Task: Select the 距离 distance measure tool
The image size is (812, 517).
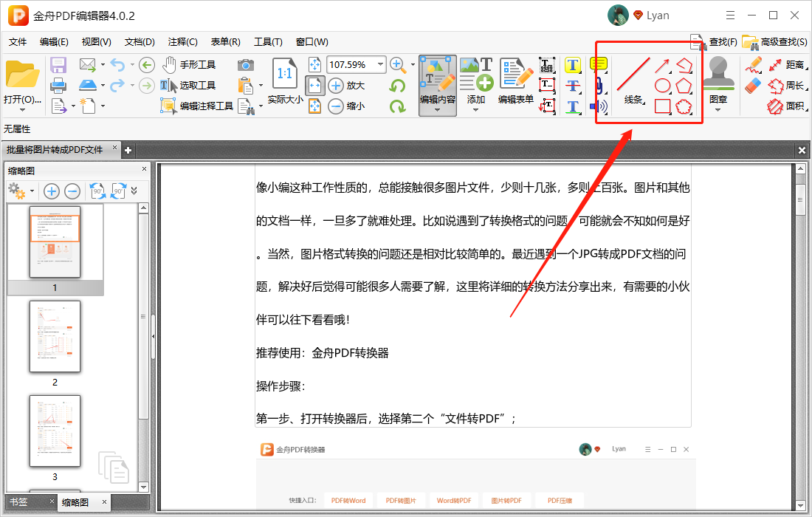Action: pos(787,65)
